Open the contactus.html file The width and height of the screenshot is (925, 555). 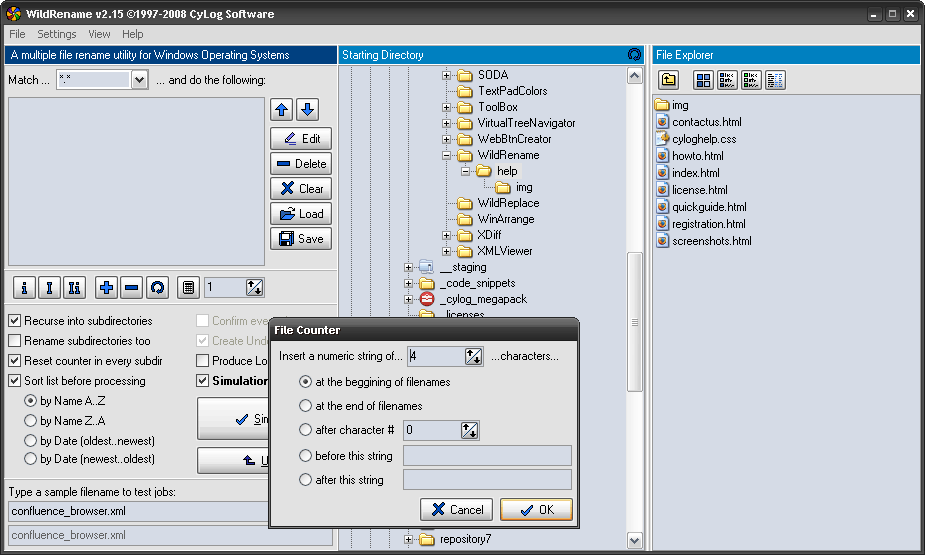click(x=707, y=122)
